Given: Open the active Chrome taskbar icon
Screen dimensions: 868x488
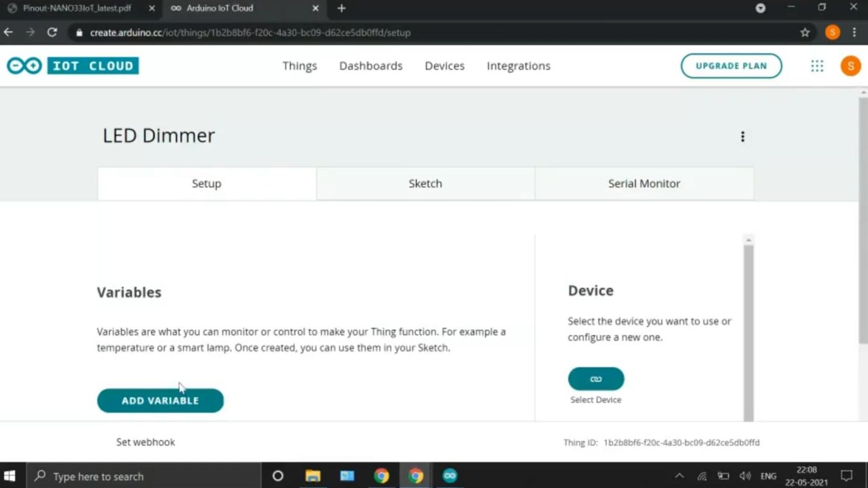Looking at the screenshot, I should coord(416,476).
